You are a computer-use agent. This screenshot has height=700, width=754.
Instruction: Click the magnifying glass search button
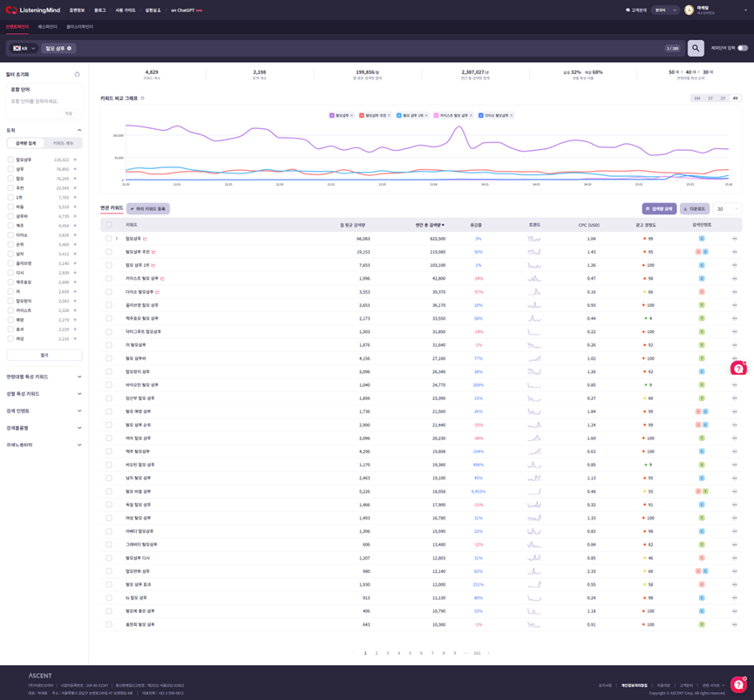pyautogui.click(x=696, y=48)
